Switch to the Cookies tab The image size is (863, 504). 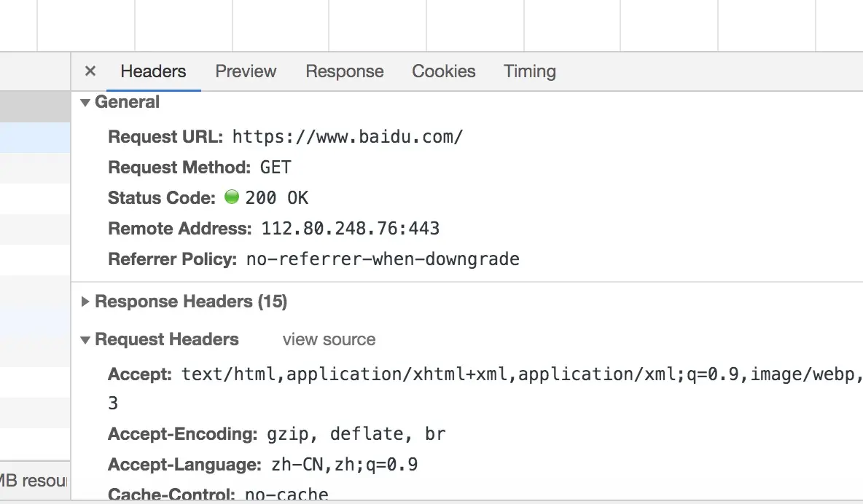[443, 71]
